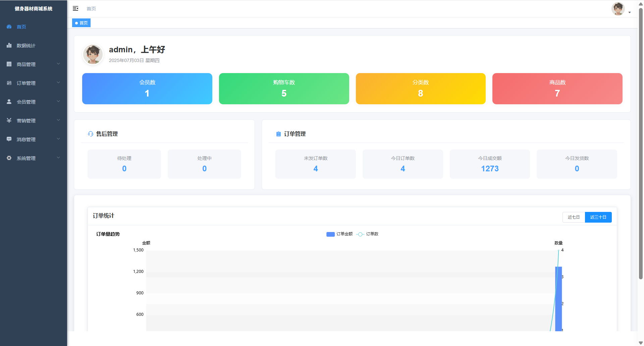
Task: Open the user avatar dropdown menu
Action: [621, 9]
